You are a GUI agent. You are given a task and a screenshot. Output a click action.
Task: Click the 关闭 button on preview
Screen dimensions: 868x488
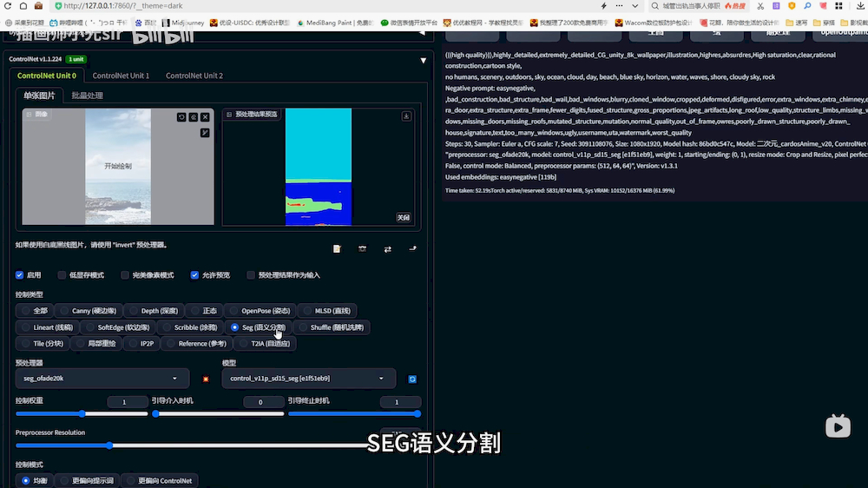[403, 218]
